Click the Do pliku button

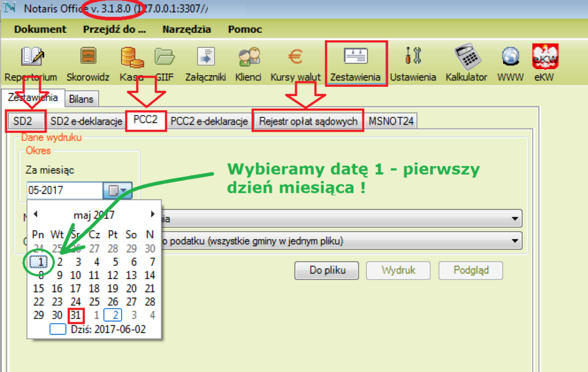pos(327,270)
